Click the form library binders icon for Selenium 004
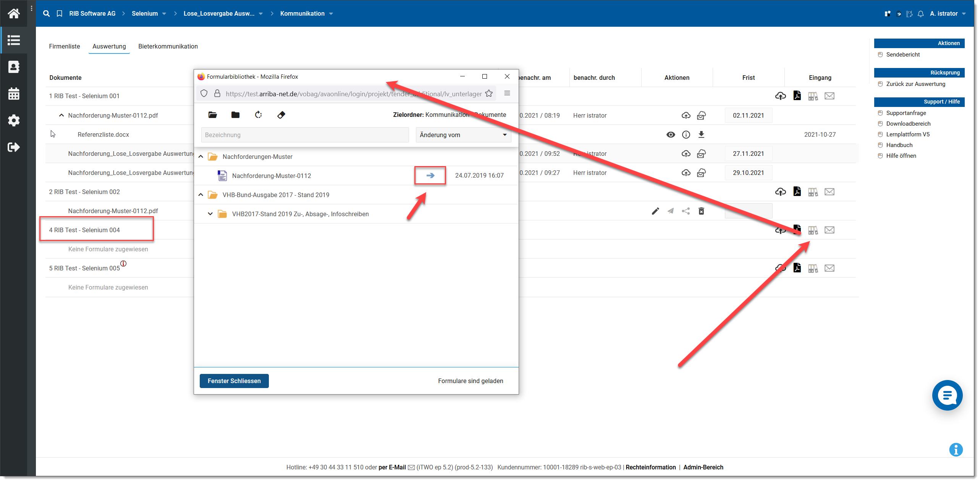 tap(813, 230)
